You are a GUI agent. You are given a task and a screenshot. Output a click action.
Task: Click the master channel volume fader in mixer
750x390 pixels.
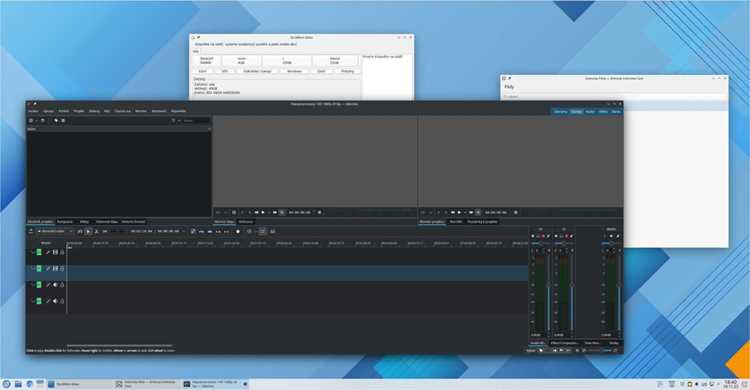(x=618, y=292)
